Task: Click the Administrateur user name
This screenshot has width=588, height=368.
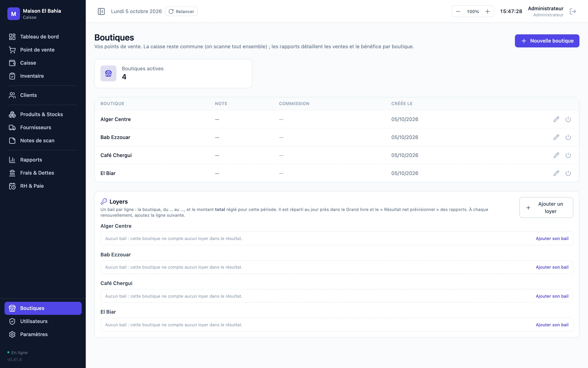Action: (x=546, y=9)
